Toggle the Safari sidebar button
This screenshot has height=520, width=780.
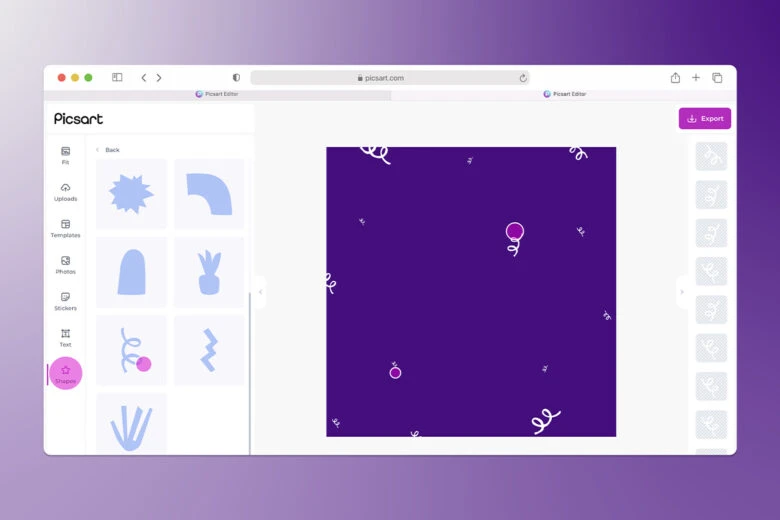point(117,78)
